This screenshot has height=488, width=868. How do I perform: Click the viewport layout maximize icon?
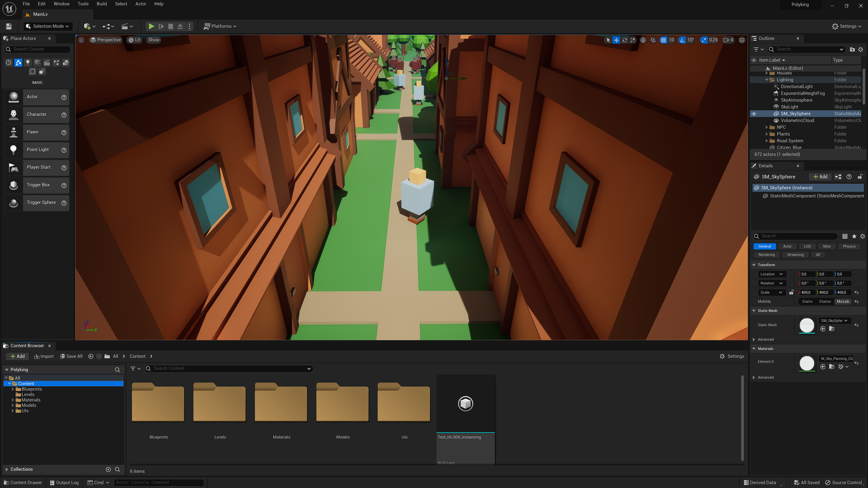pyautogui.click(x=742, y=40)
